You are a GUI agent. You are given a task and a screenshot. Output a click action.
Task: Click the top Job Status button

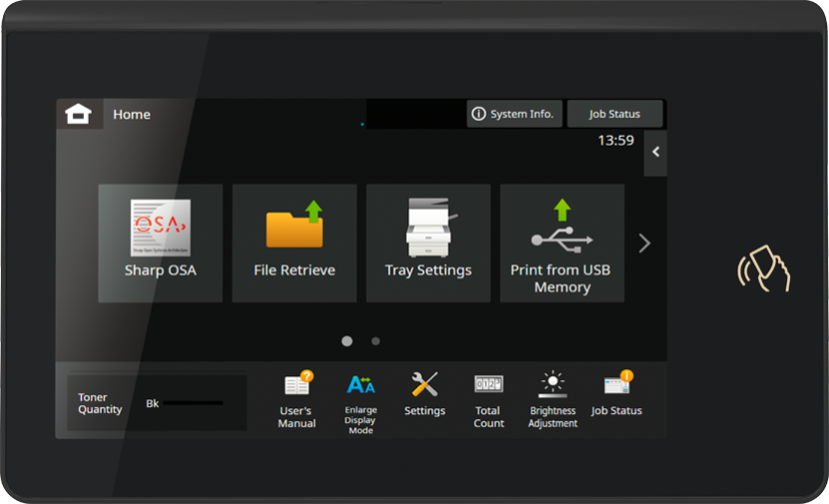[614, 114]
